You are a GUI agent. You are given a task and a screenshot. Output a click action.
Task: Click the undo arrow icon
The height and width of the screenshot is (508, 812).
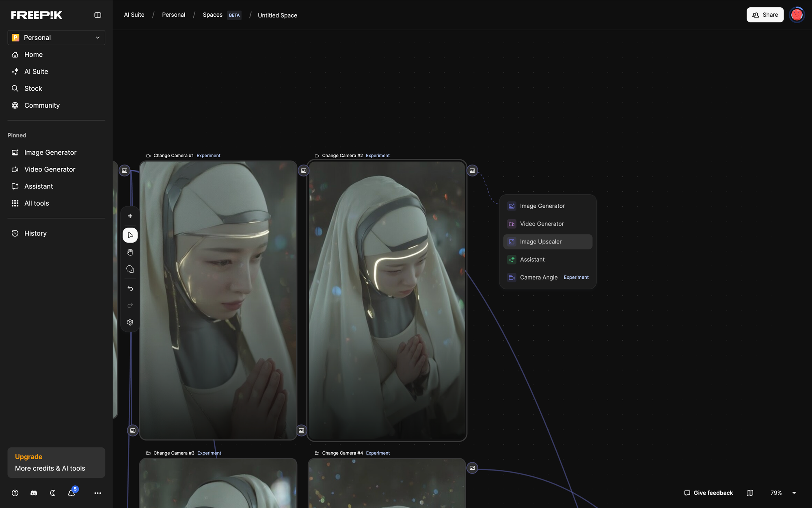130,289
